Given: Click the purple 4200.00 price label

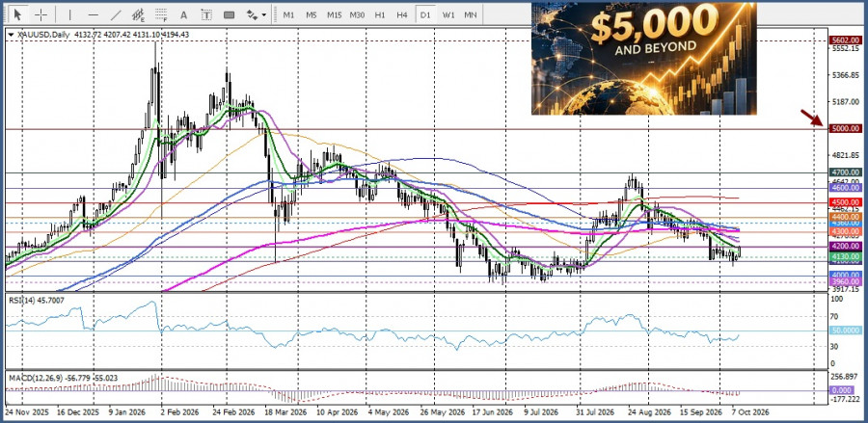Looking at the screenshot, I should (845, 246).
